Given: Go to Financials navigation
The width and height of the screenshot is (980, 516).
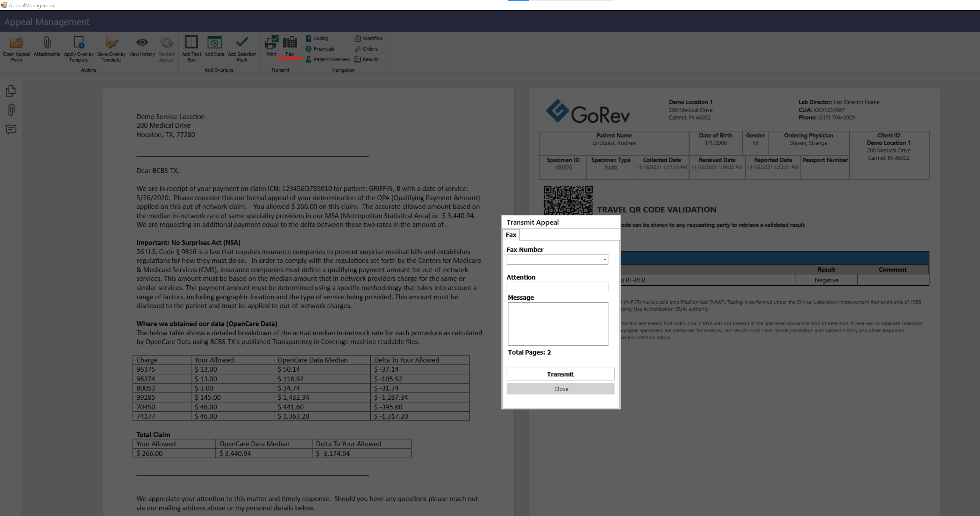Looking at the screenshot, I should [320, 49].
